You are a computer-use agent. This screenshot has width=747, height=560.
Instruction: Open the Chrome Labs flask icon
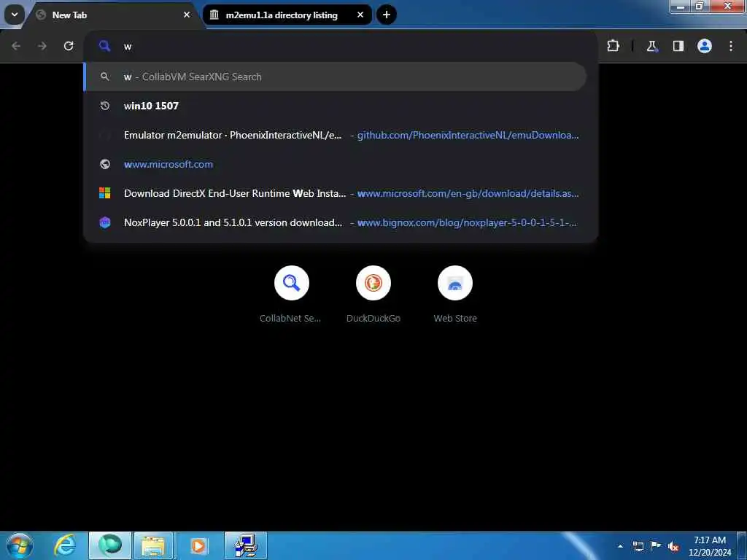coord(651,46)
